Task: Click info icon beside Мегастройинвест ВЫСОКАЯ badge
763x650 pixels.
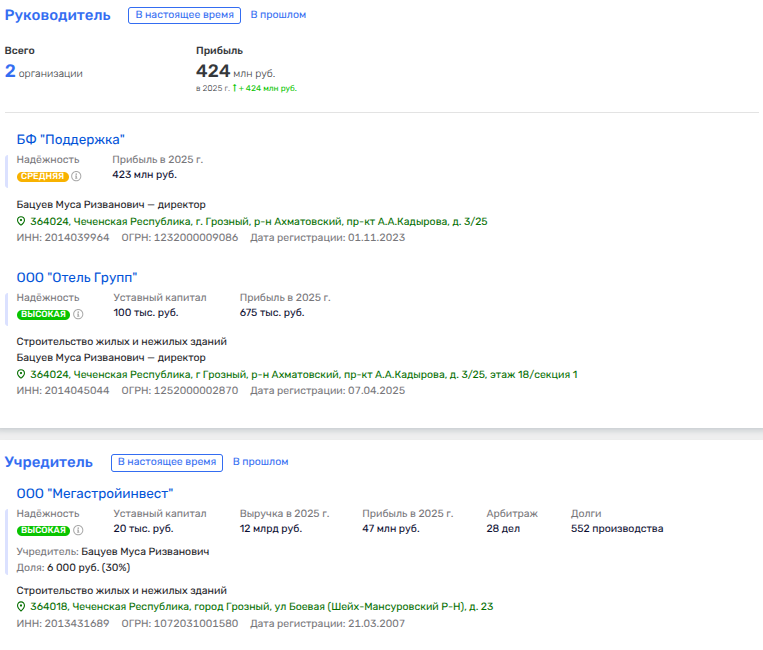Action: tap(78, 530)
